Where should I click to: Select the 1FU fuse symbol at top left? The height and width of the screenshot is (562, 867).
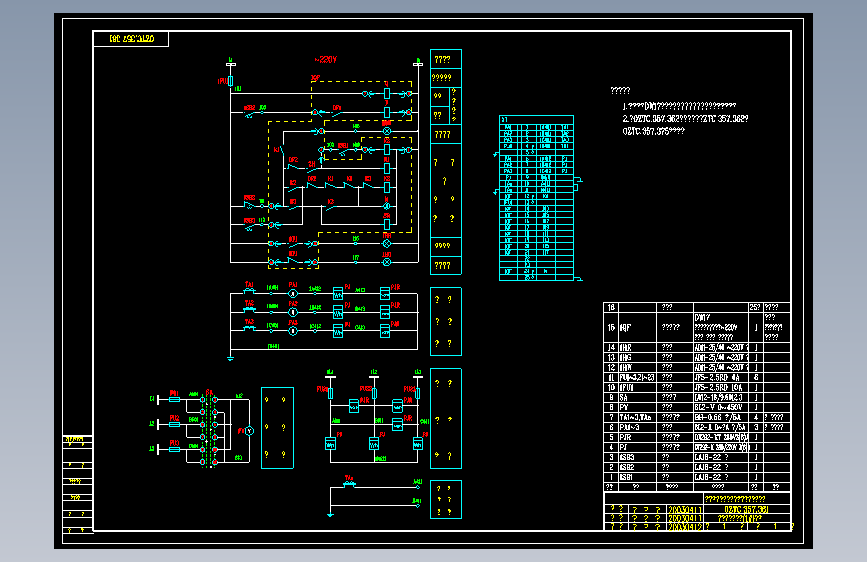click(x=231, y=81)
